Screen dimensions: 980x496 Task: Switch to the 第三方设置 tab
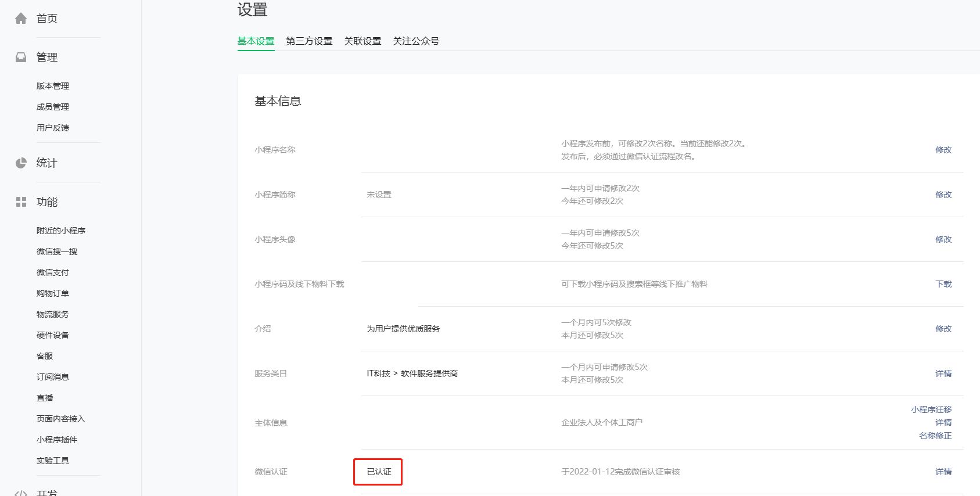click(x=309, y=41)
